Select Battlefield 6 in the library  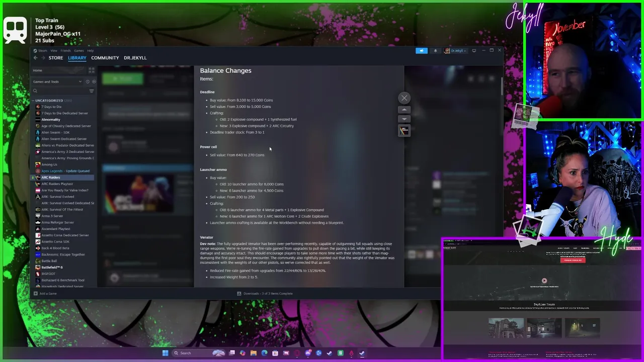(52, 267)
